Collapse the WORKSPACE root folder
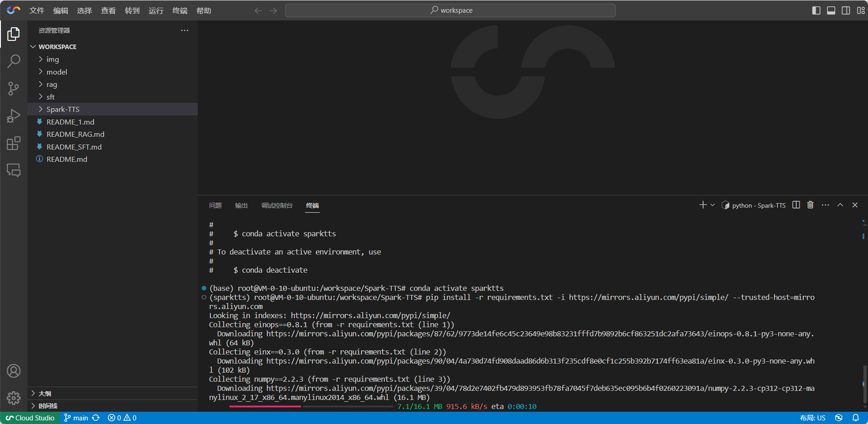868x424 pixels. click(x=112, y=47)
